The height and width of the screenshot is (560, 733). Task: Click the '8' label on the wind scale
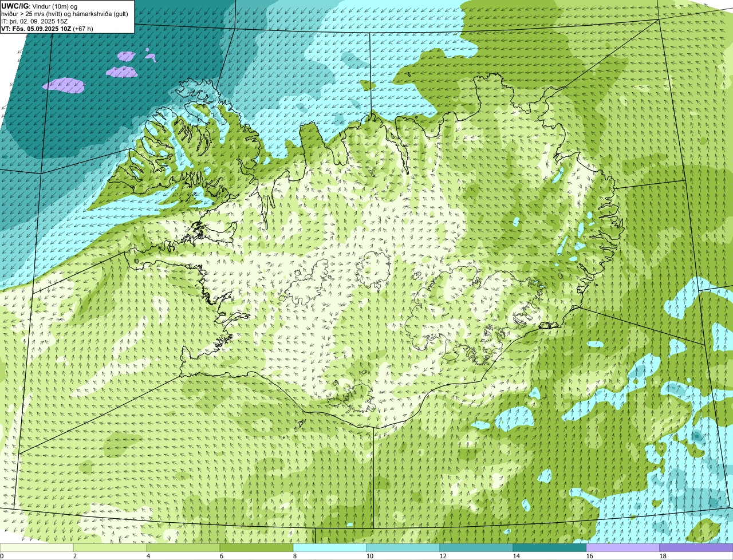[295, 556]
